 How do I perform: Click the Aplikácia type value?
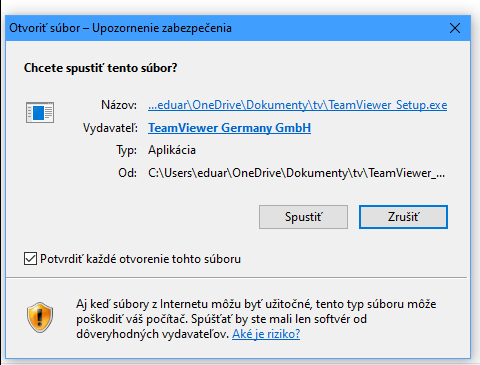pyautogui.click(x=172, y=150)
